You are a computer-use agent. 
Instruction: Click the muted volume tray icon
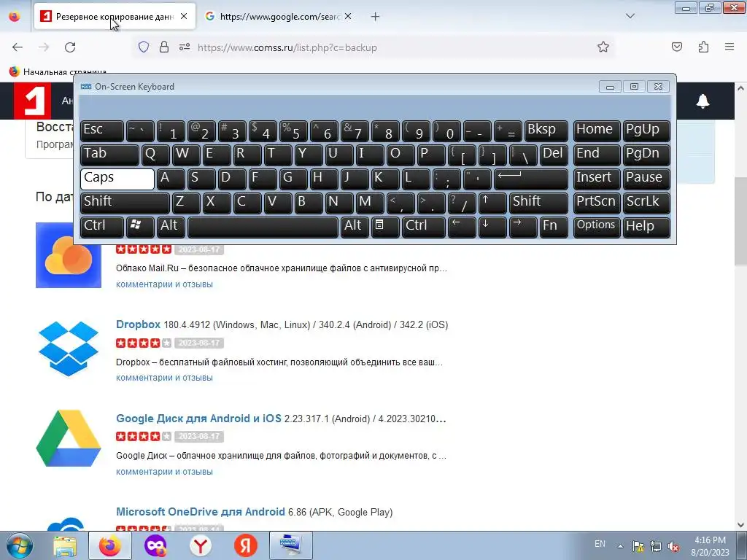click(x=673, y=546)
